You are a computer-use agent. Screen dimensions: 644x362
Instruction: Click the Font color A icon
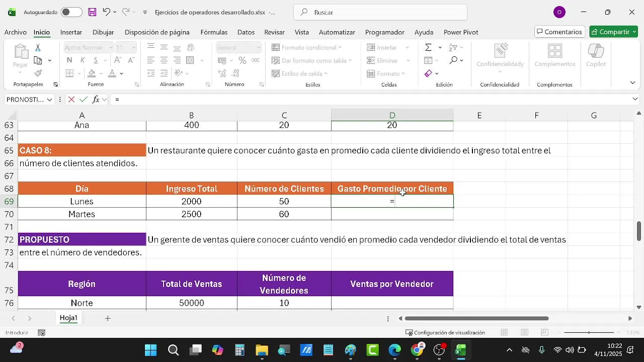click(112, 73)
